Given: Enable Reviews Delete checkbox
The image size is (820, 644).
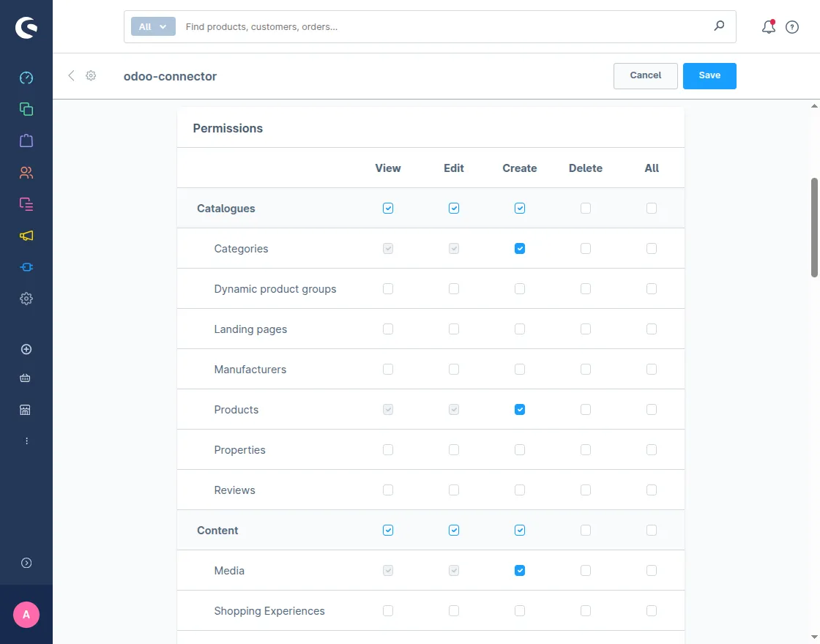Looking at the screenshot, I should (x=586, y=490).
